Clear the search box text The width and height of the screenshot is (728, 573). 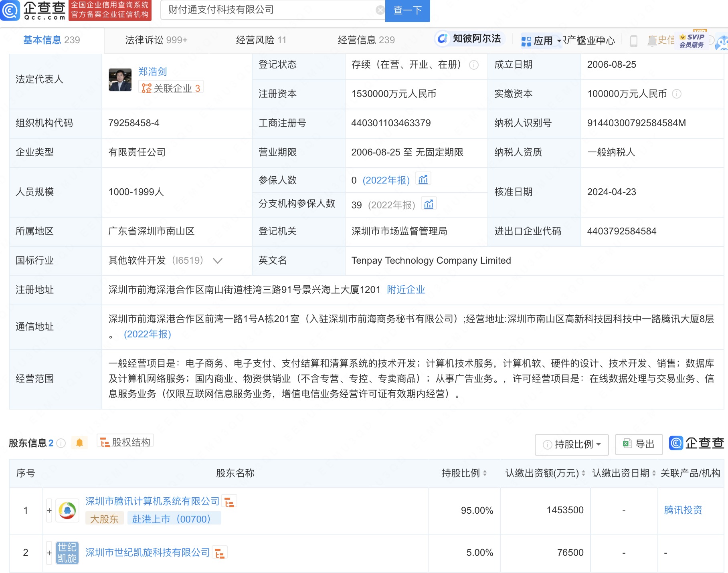tap(380, 10)
